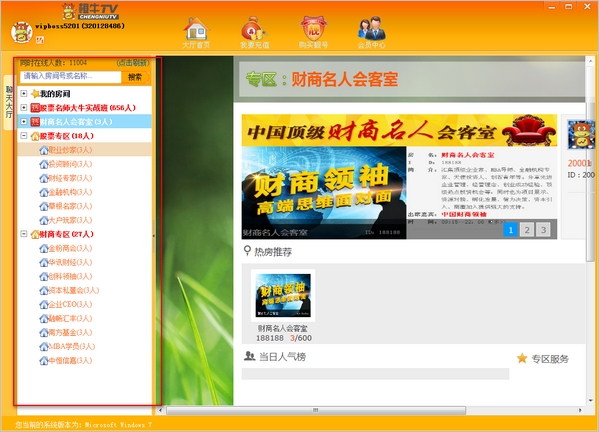Open the 会员中心 people icon
Viewport: 599px width, 432px height.
[x=371, y=28]
